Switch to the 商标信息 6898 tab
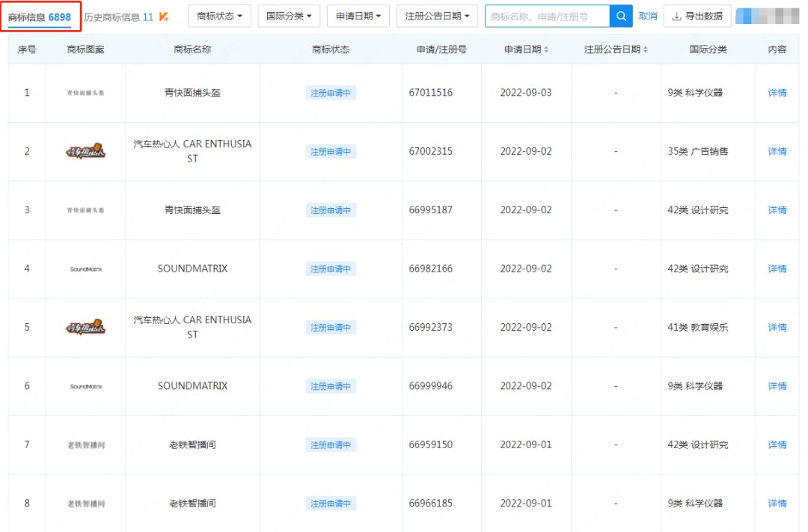This screenshot has height=532, width=808. tap(40, 16)
